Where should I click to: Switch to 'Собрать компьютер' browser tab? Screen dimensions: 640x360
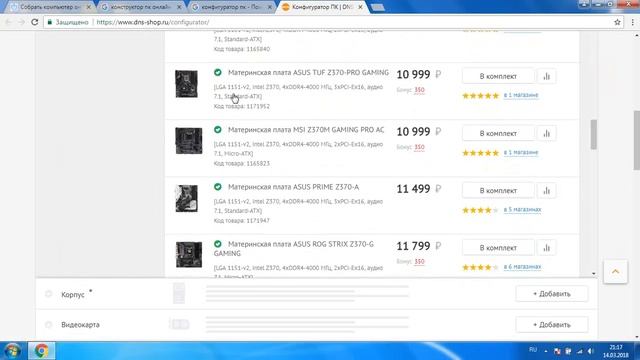click(x=51, y=7)
